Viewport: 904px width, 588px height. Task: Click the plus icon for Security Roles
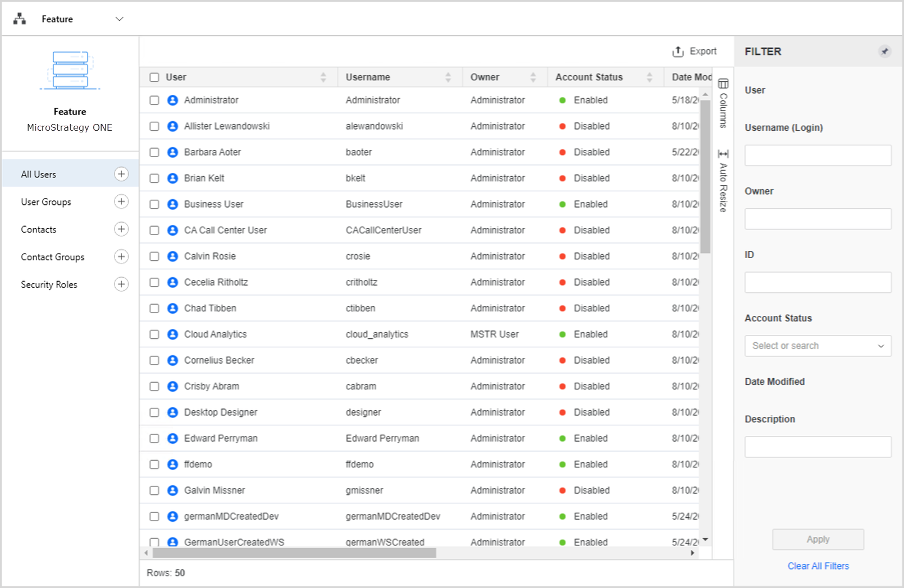click(121, 284)
